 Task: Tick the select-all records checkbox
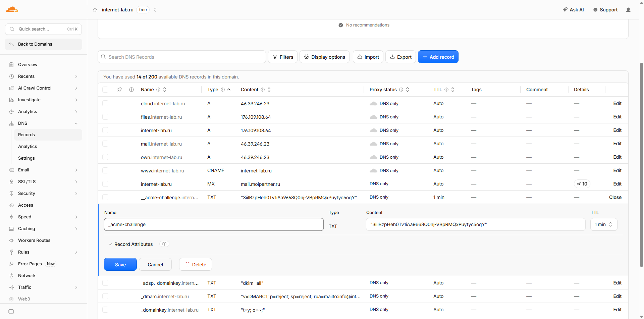click(105, 90)
